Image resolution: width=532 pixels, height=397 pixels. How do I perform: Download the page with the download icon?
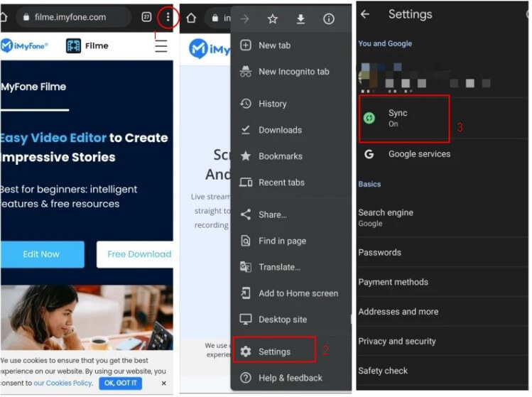300,19
